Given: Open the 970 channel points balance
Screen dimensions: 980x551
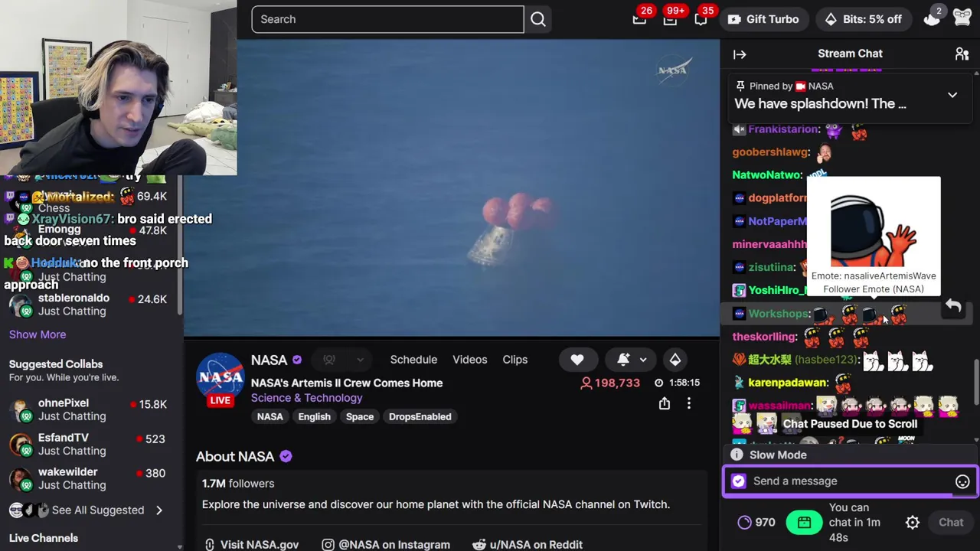Looking at the screenshot, I should pos(756,522).
